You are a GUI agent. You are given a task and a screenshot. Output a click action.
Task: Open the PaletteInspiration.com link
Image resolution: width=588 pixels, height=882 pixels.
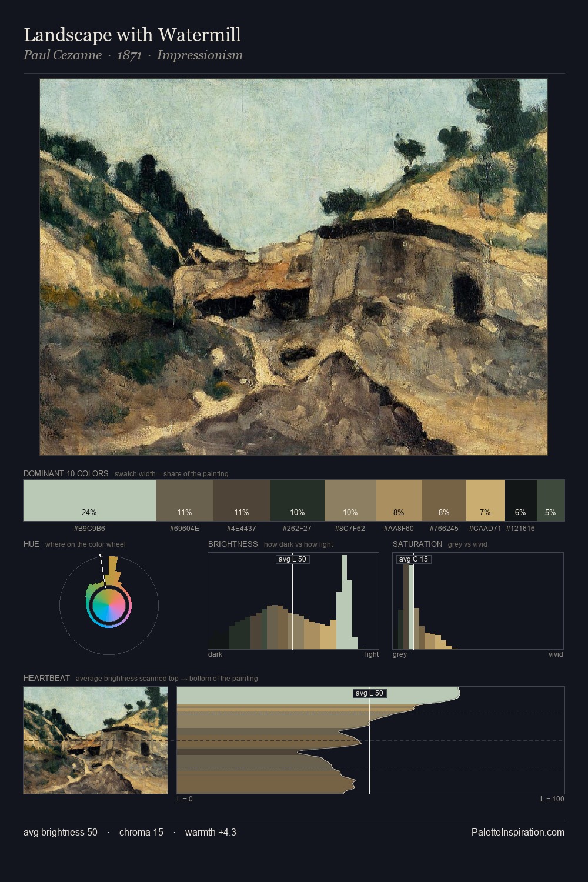coord(518,832)
